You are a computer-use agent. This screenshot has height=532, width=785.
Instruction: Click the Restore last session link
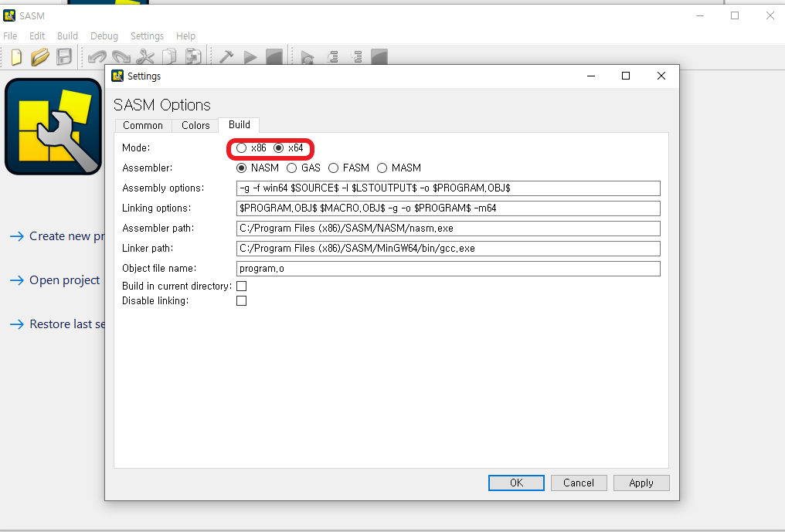point(57,324)
